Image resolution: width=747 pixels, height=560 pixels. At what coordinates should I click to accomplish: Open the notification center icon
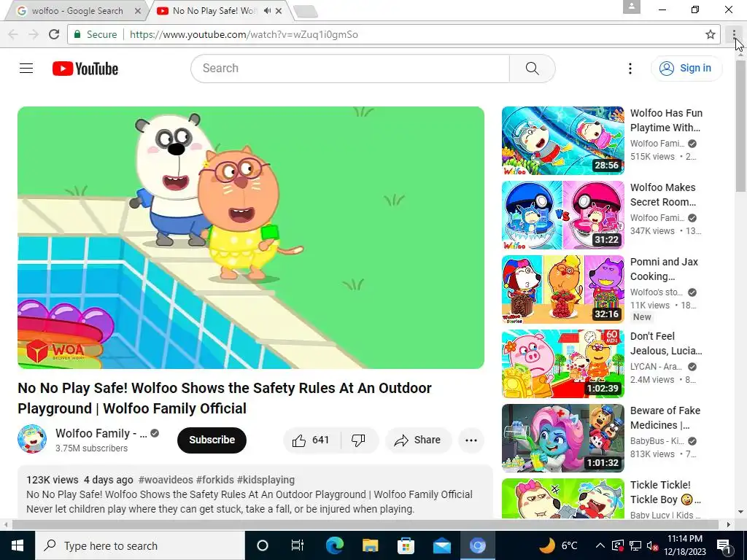(x=724, y=545)
